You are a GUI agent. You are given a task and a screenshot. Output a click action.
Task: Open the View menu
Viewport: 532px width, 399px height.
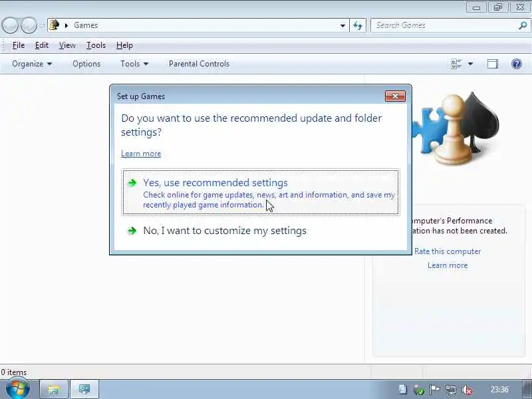[67, 45]
